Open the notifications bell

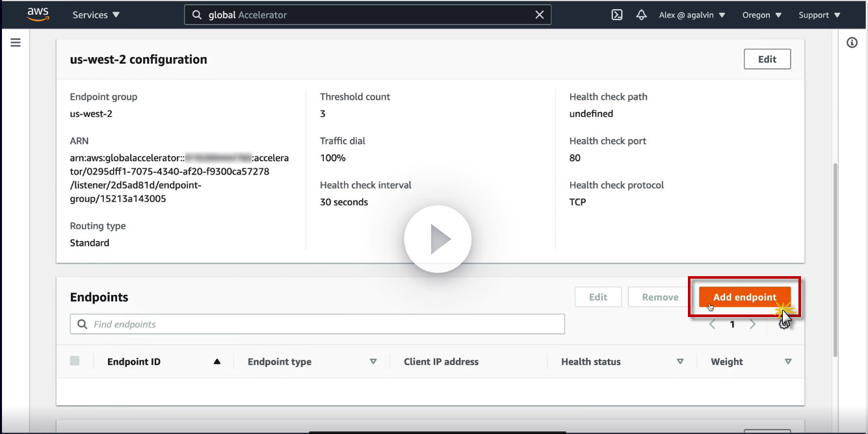(641, 15)
